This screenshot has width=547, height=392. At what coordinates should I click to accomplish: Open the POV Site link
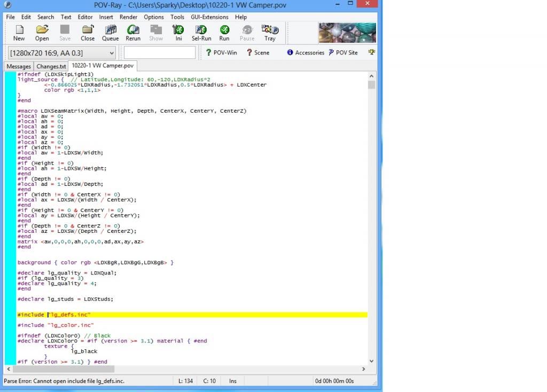pos(343,52)
